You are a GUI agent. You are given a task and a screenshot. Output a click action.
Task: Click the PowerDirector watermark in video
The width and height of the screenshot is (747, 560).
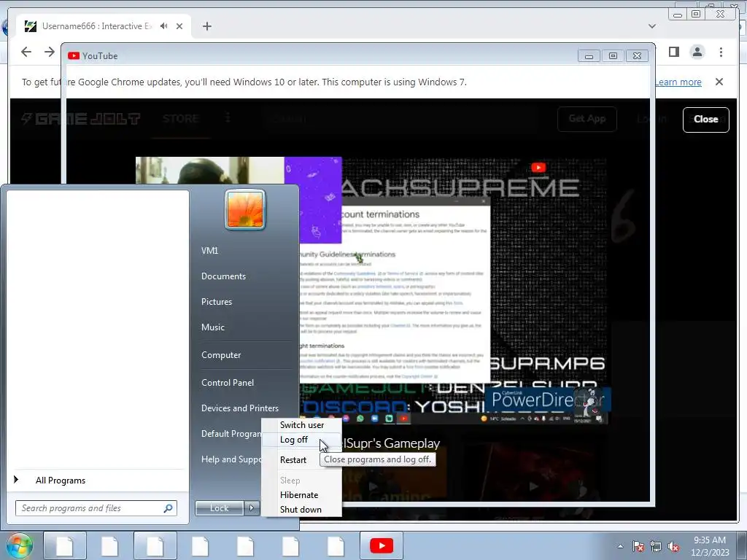(x=547, y=399)
